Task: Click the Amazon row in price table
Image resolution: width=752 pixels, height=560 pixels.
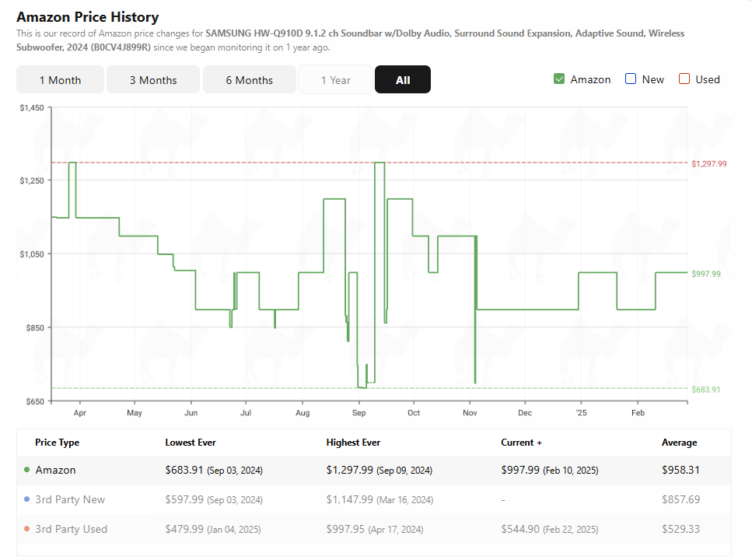Action: click(x=374, y=471)
